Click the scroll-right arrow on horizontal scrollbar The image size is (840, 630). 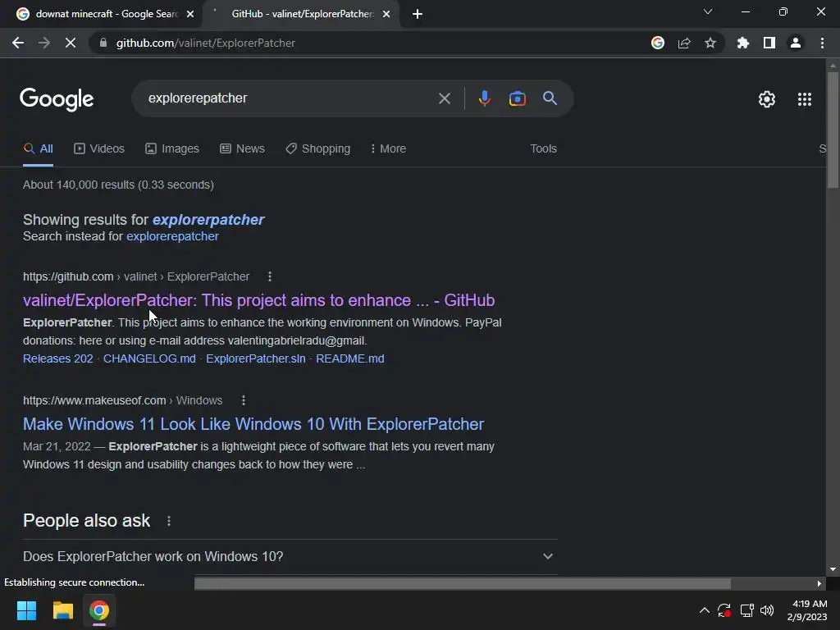(819, 583)
